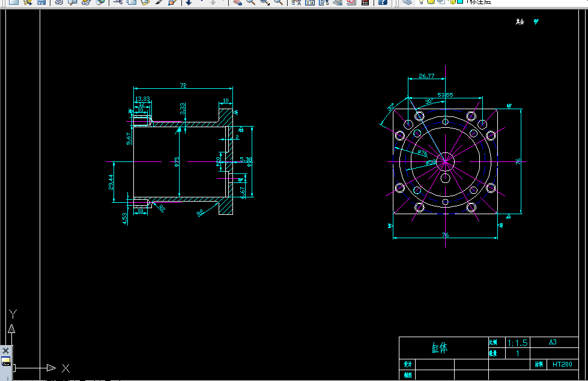Select the ø75 bore diameter text
The height and width of the screenshot is (381, 588).
pyautogui.click(x=177, y=162)
